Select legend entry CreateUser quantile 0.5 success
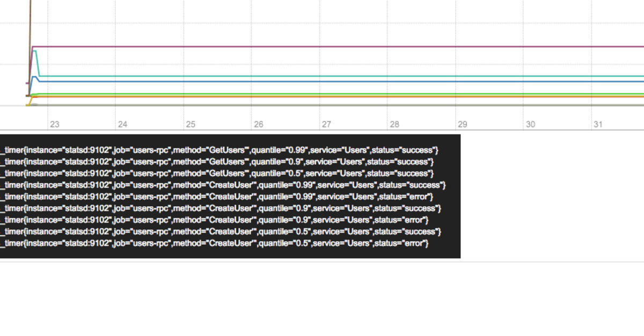Screen dimensions: 644x336 click(221, 232)
